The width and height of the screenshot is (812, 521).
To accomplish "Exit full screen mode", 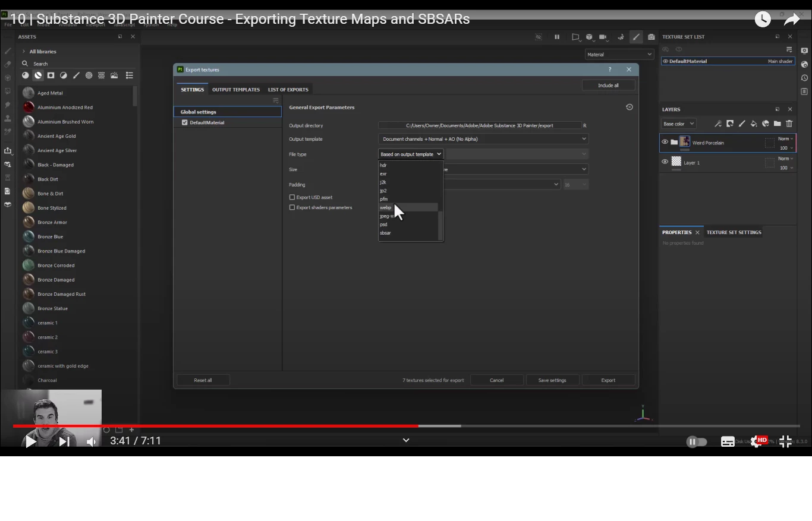I will (785, 441).
